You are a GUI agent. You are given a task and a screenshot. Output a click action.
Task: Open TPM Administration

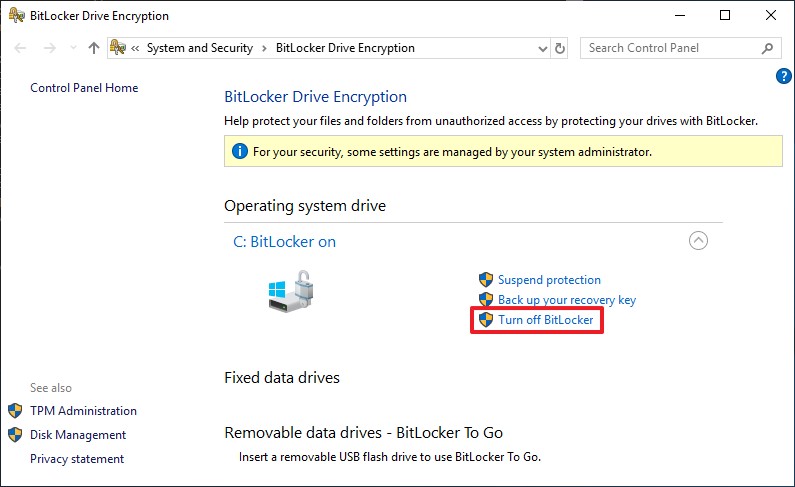[x=83, y=411]
